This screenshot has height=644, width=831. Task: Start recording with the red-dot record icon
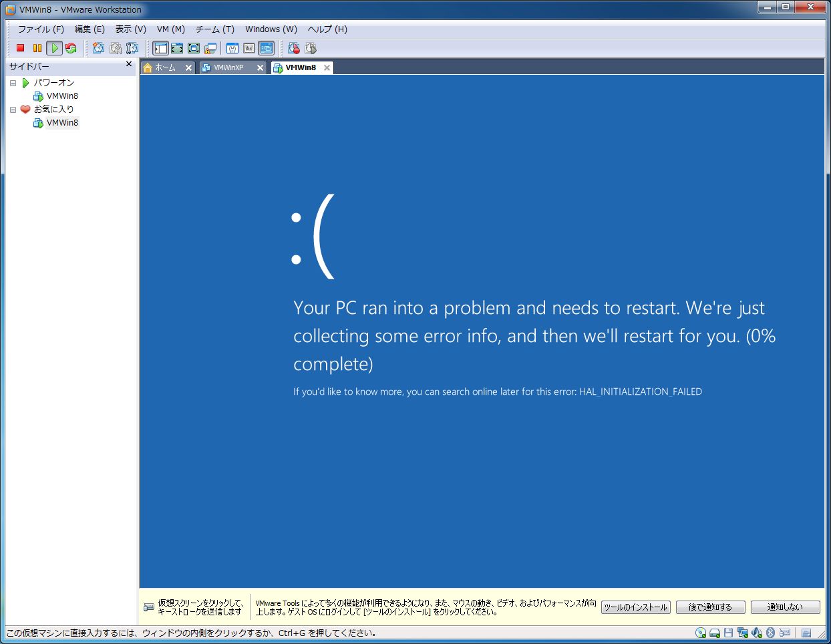coord(294,48)
